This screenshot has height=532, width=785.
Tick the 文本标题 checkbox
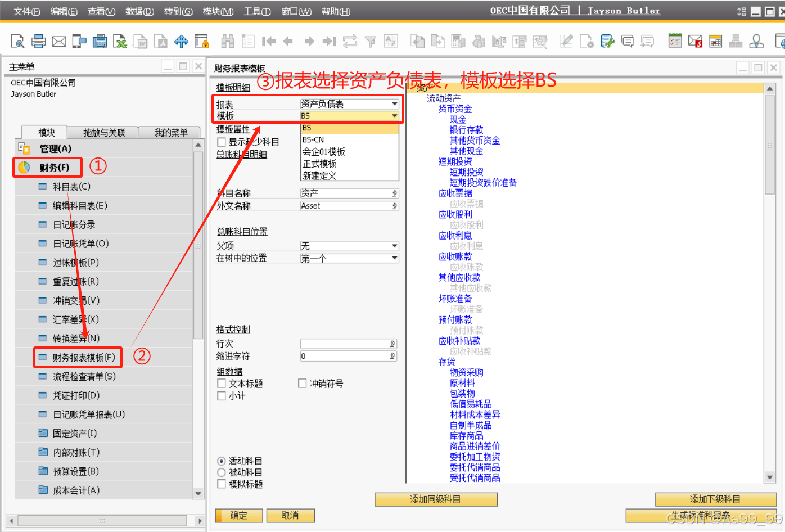tap(222, 384)
